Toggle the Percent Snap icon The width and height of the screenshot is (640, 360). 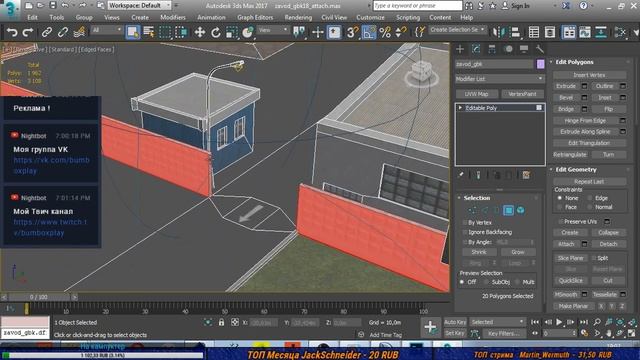coord(385,32)
